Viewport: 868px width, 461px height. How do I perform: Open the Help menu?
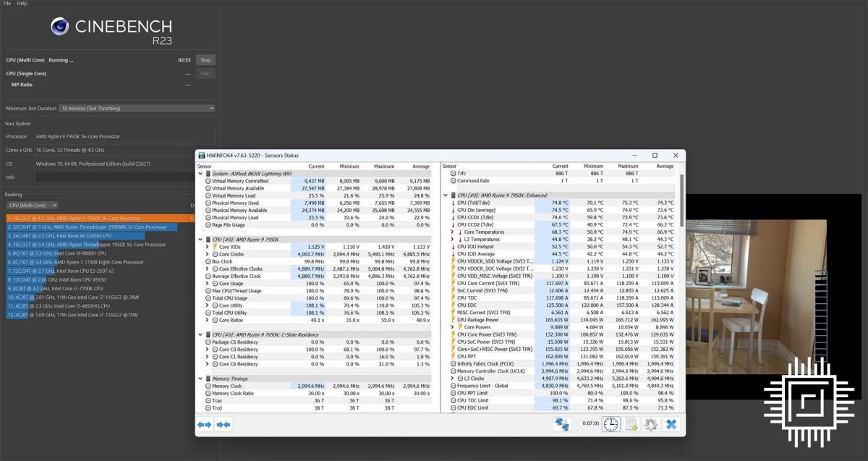(22, 4)
